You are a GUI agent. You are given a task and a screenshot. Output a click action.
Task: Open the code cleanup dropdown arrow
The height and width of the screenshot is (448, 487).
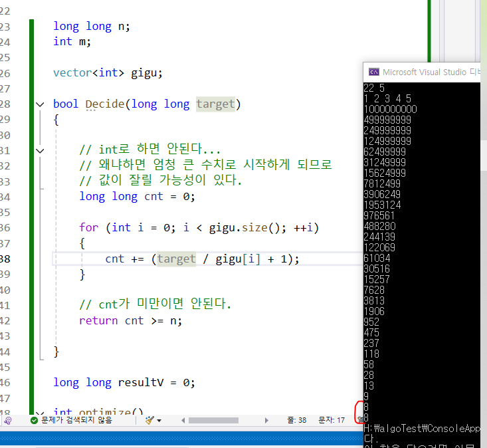tap(159, 421)
